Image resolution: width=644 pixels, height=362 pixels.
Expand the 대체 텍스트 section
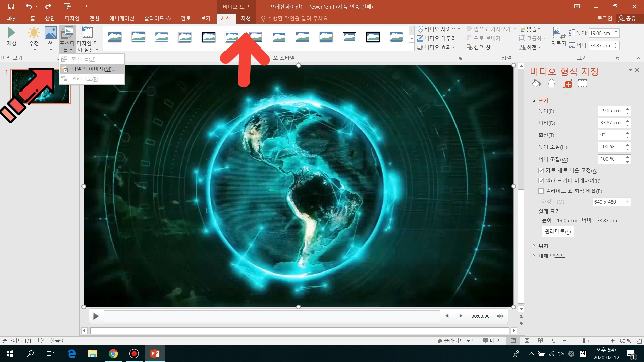551,256
